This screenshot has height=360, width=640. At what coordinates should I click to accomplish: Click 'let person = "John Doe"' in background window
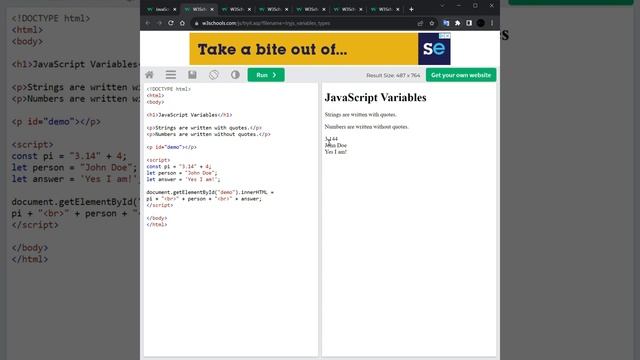(74, 167)
